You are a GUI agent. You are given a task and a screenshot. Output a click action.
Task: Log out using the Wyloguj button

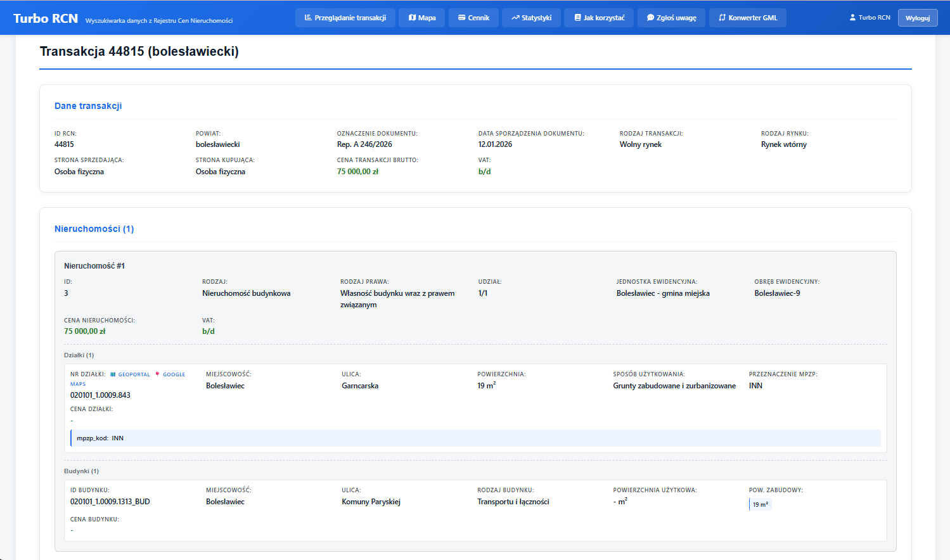click(917, 18)
